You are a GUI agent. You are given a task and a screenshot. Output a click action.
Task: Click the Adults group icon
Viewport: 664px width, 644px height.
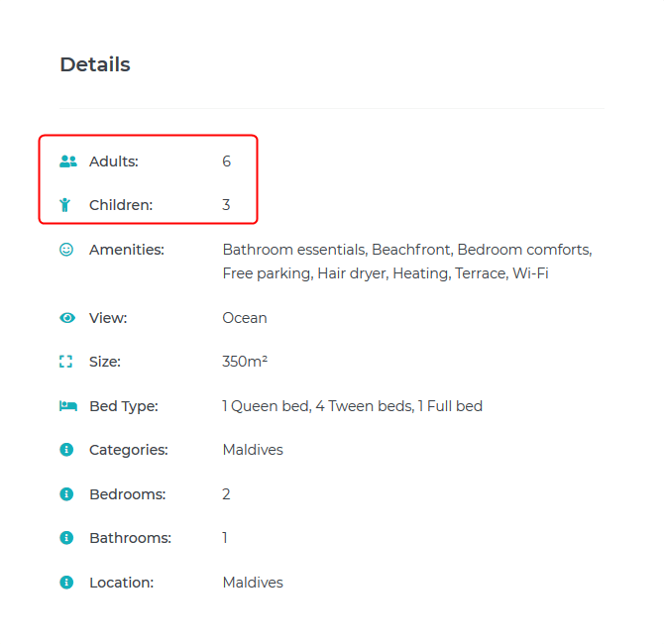[x=67, y=161]
